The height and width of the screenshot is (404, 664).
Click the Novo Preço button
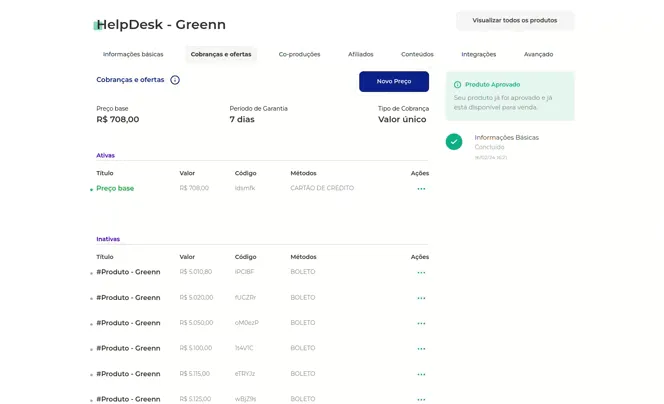coord(394,81)
